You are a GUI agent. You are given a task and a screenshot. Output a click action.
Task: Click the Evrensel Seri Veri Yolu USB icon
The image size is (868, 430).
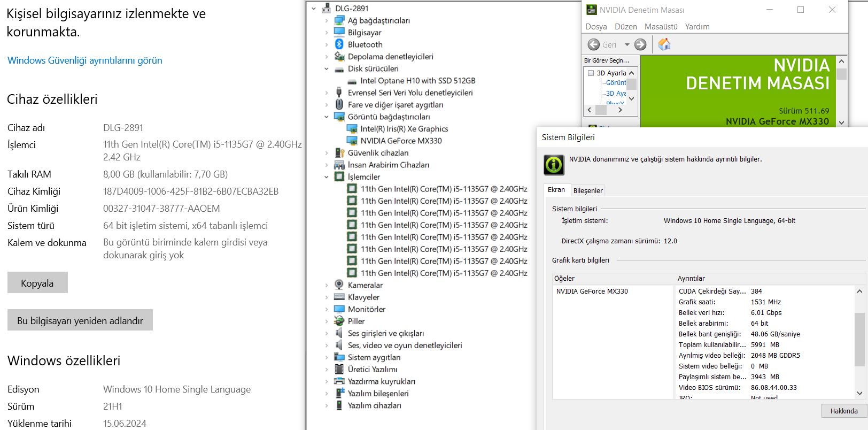pyautogui.click(x=339, y=93)
